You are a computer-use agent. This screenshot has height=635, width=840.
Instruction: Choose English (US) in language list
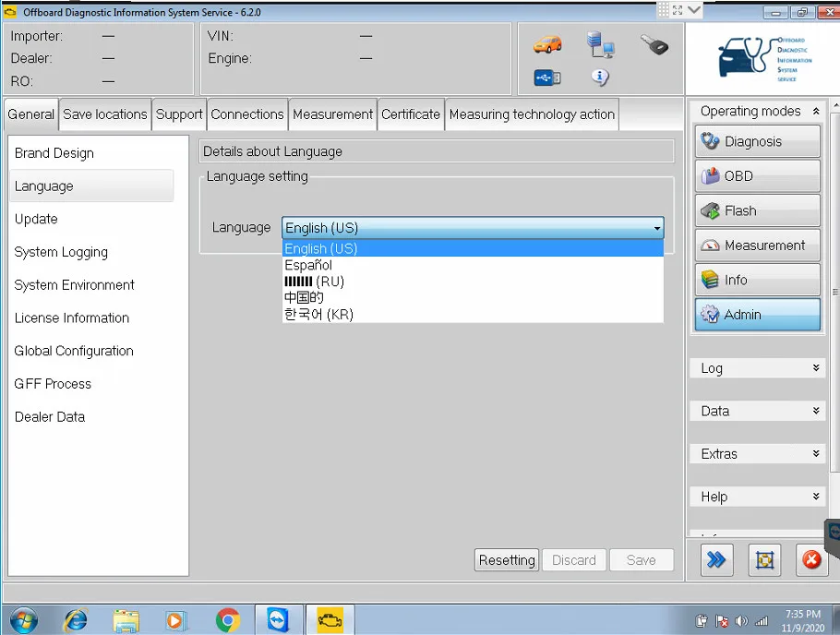coord(473,248)
